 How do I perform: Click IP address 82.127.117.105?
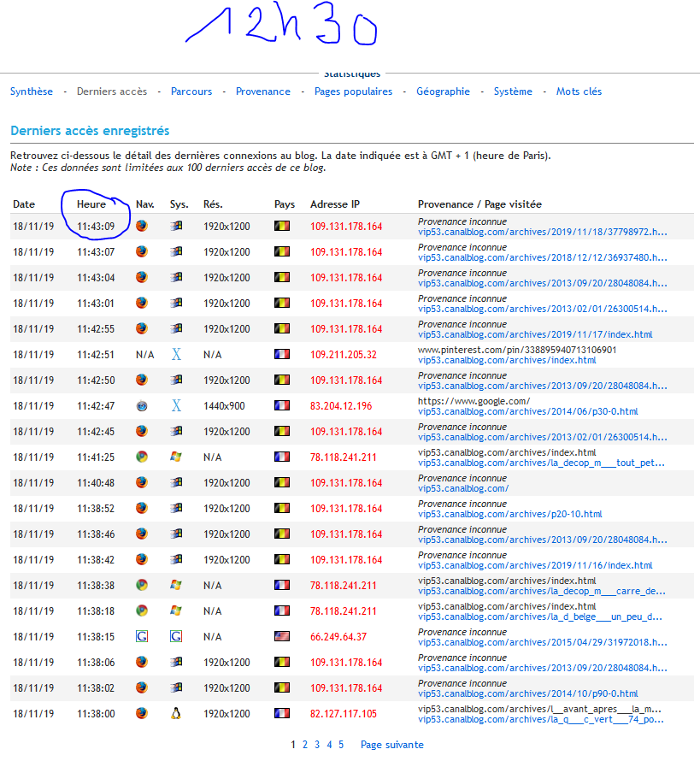344,714
